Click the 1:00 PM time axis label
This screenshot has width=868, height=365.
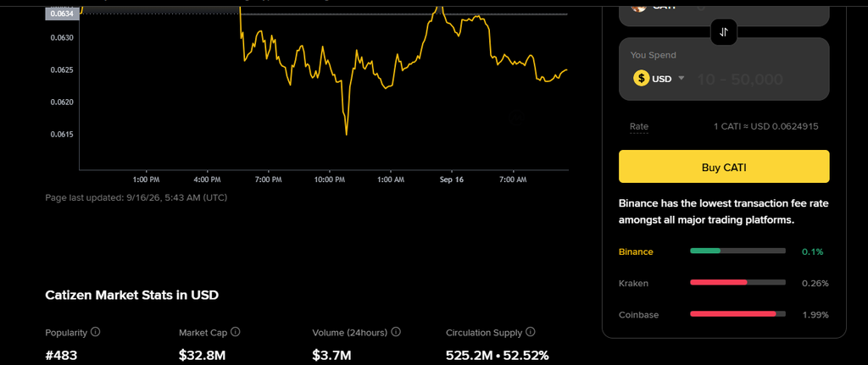(147, 180)
